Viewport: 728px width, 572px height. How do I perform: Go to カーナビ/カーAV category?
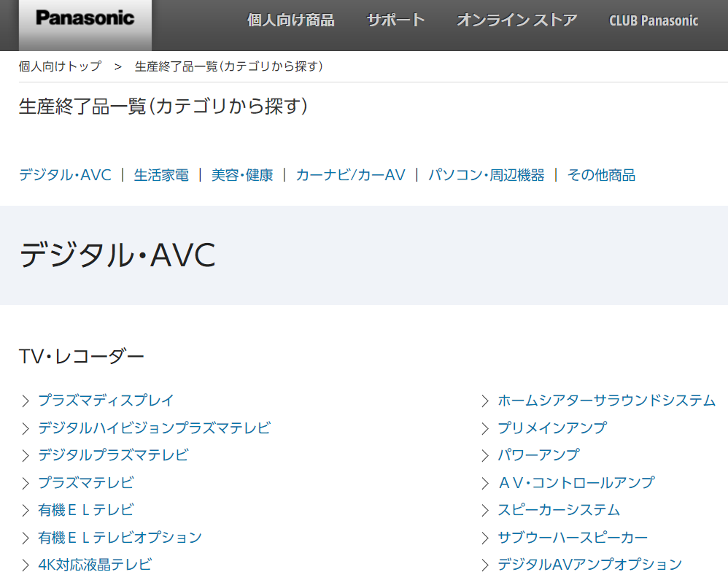350,175
